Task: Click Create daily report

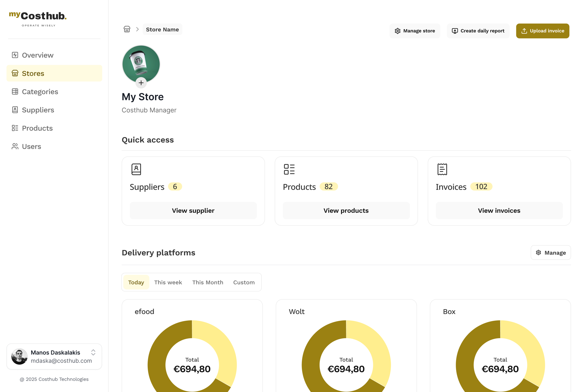Action: click(x=478, y=31)
